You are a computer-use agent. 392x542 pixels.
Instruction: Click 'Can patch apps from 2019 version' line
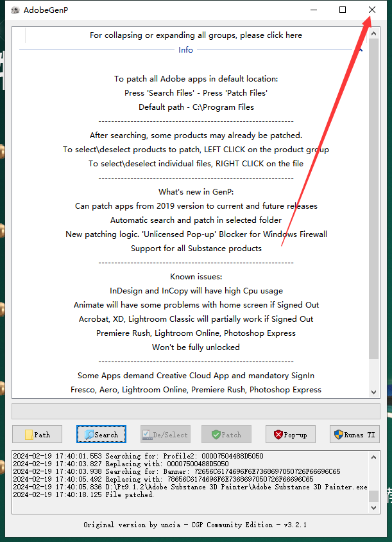coord(196,206)
